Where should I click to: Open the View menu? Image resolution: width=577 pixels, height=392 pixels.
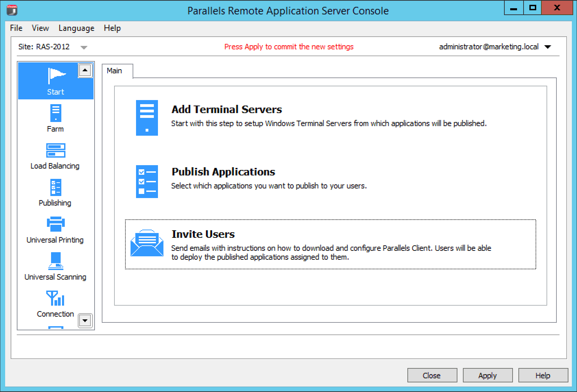click(x=40, y=28)
